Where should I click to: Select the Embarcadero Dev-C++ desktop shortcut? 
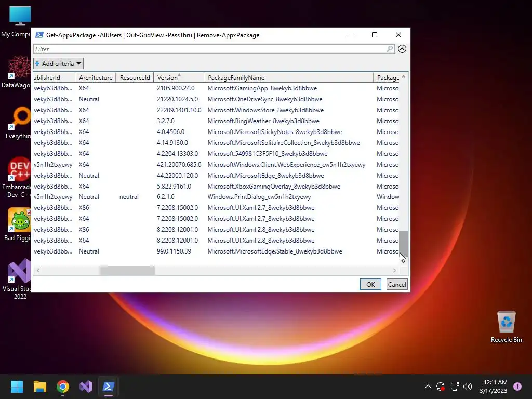click(16, 178)
